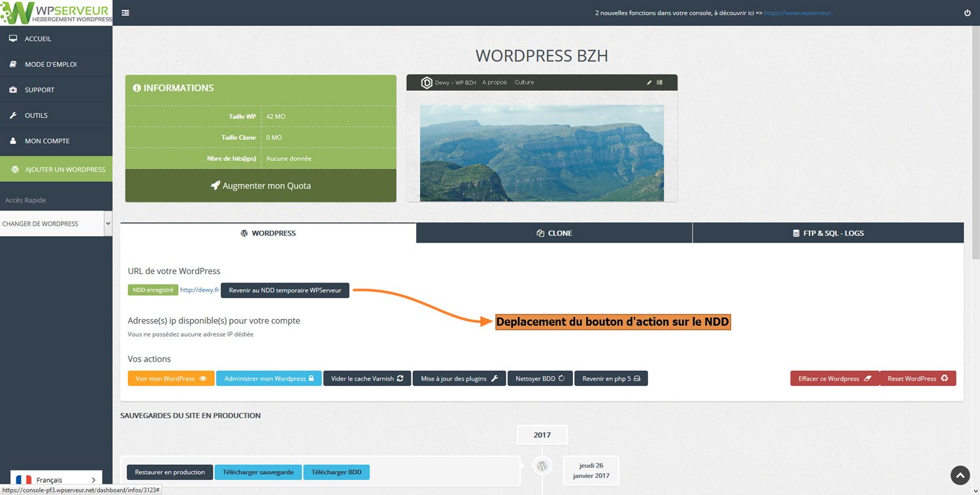
Task: Click the 42 MO Taille WP value
Action: point(276,116)
